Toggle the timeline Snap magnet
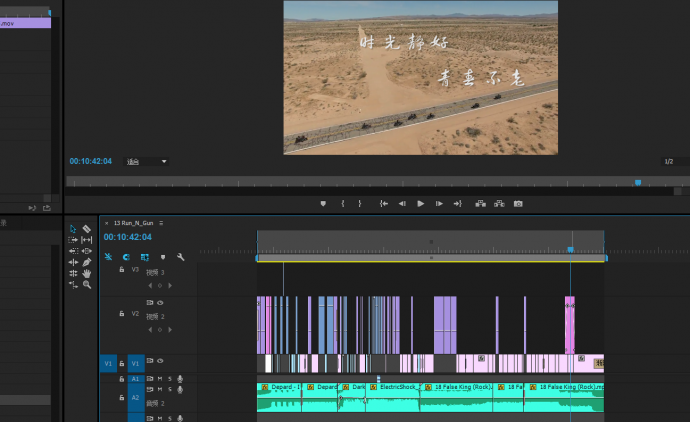 pos(127,257)
